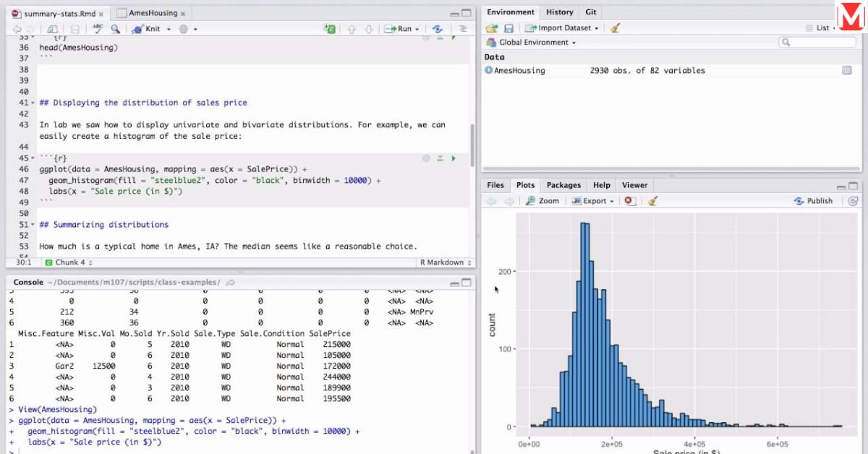Open find and replace magnifier
The width and height of the screenshot is (868, 454).
coord(115,29)
